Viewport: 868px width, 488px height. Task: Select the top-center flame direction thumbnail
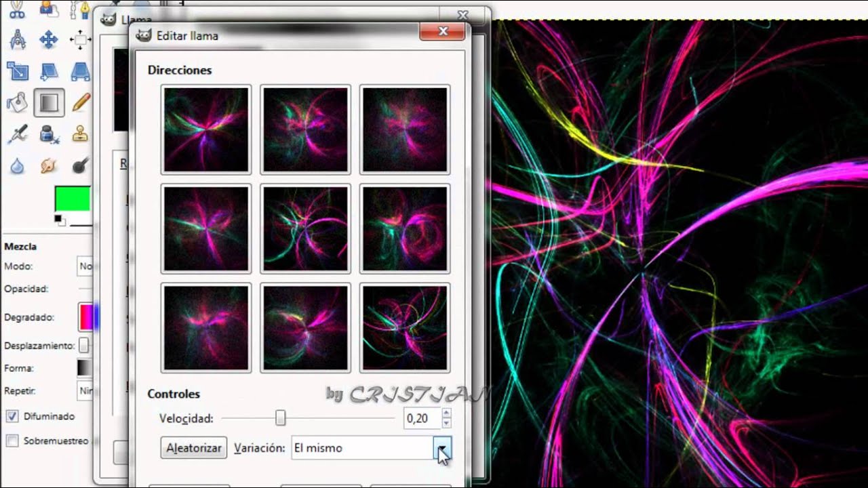point(306,129)
